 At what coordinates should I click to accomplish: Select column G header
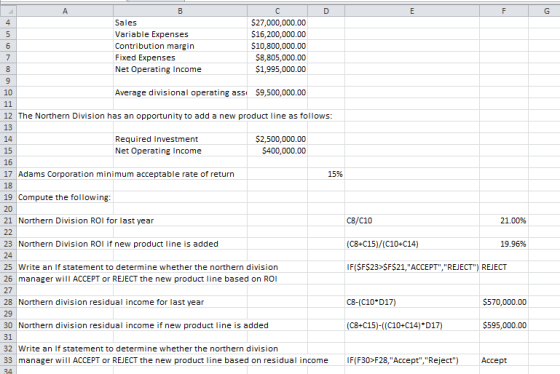[546, 11]
